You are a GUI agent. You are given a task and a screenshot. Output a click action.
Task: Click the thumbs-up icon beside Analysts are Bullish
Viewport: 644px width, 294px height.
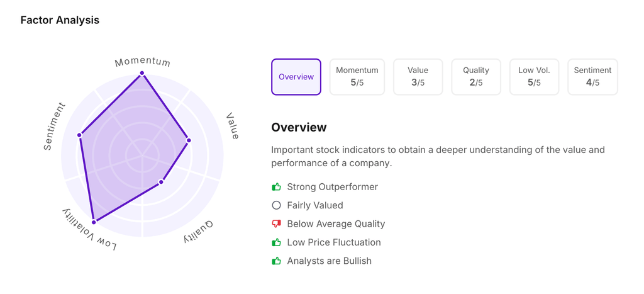(276, 261)
